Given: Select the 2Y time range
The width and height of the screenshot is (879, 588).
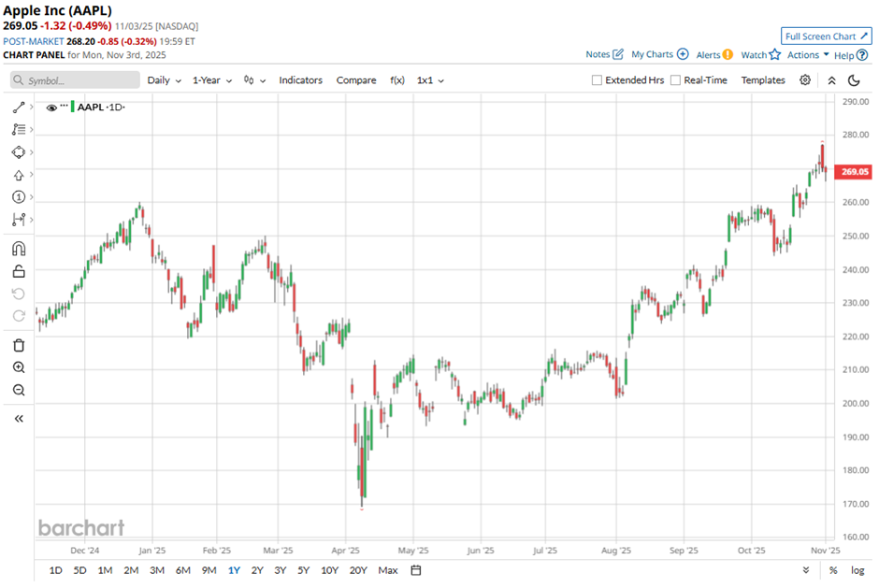Looking at the screenshot, I should point(257,570).
